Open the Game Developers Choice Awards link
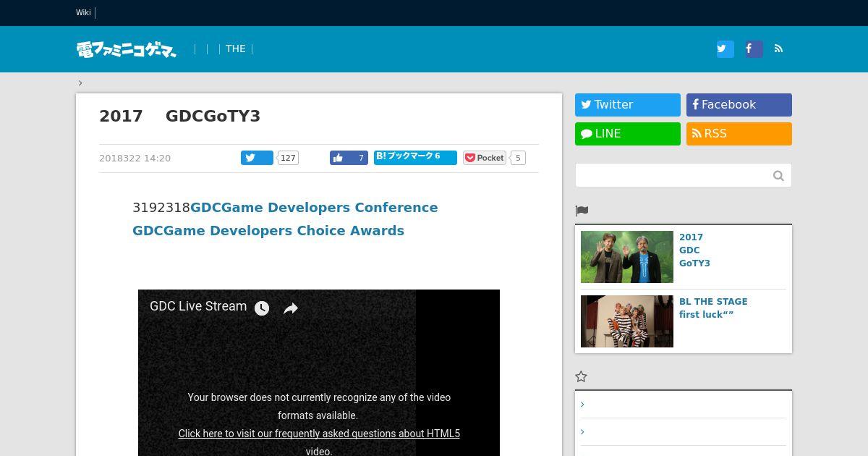Viewport: 868px width, 456px height. pyautogui.click(x=268, y=231)
